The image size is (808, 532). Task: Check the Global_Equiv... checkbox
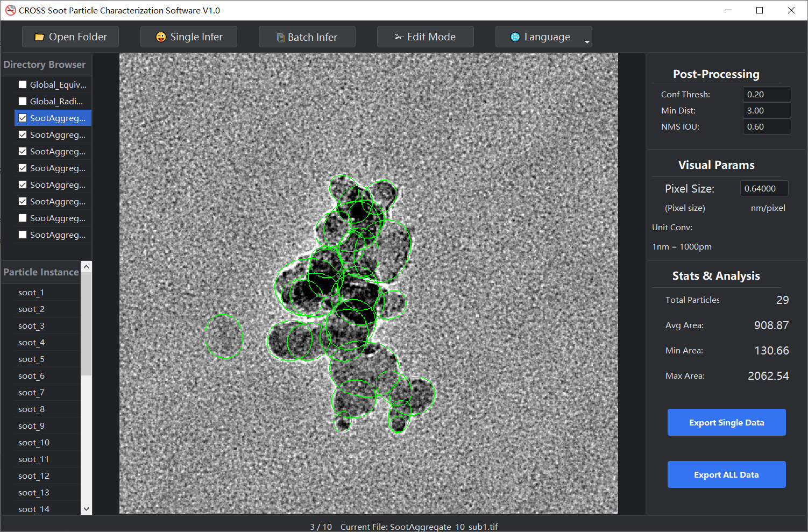[x=23, y=84]
